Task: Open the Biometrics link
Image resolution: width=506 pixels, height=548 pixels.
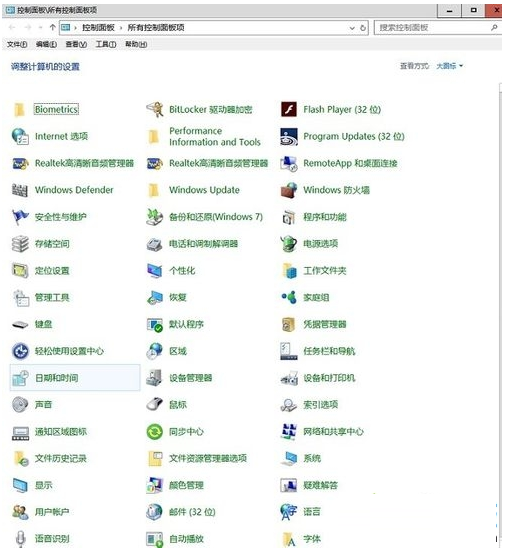Action: point(56,109)
